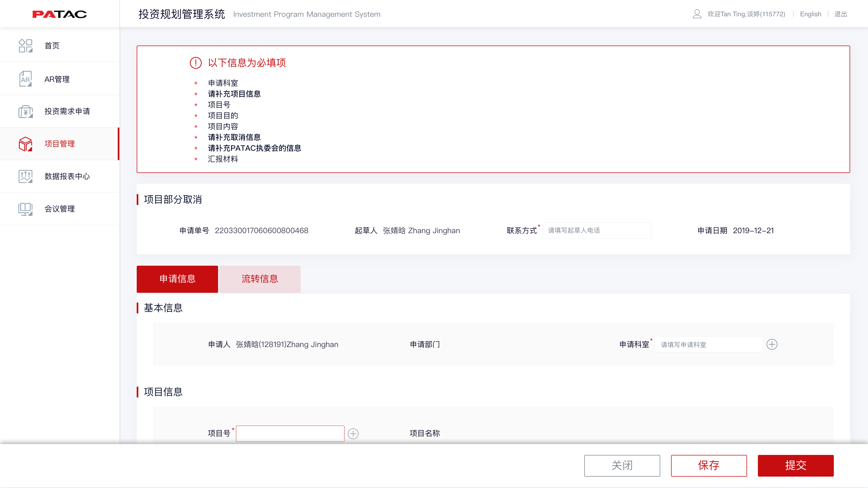Viewport: 868px width, 488px height.
Task: Click the 会议管理 book icon
Action: click(25, 209)
